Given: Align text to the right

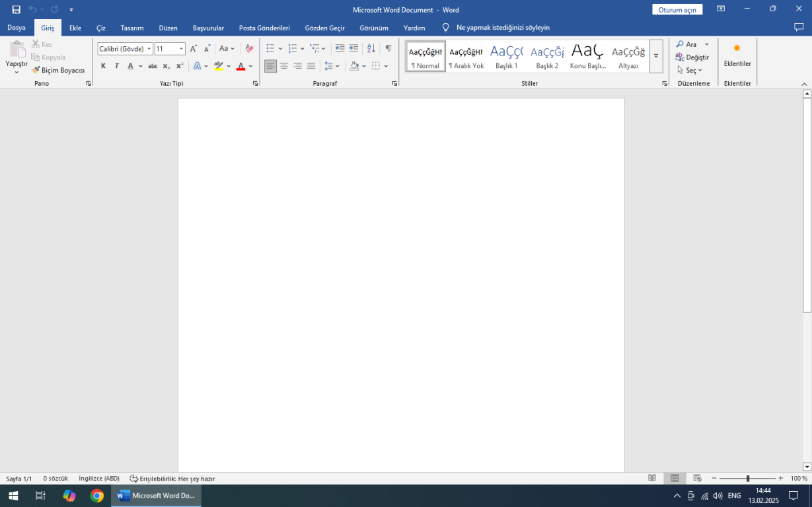Looking at the screenshot, I should click(297, 66).
